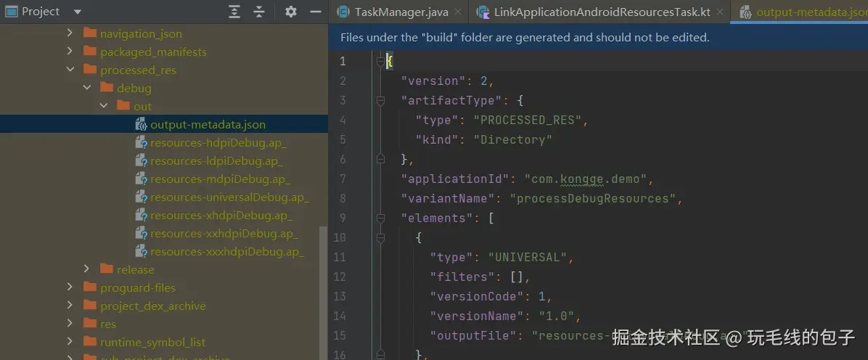The width and height of the screenshot is (868, 360).
Task: Close the TaskManager.java tab
Action: 458,12
